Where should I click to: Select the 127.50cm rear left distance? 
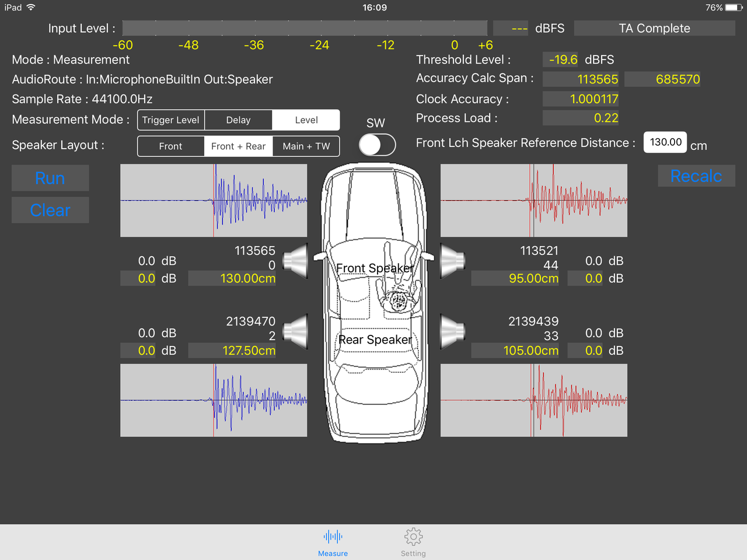232,351
